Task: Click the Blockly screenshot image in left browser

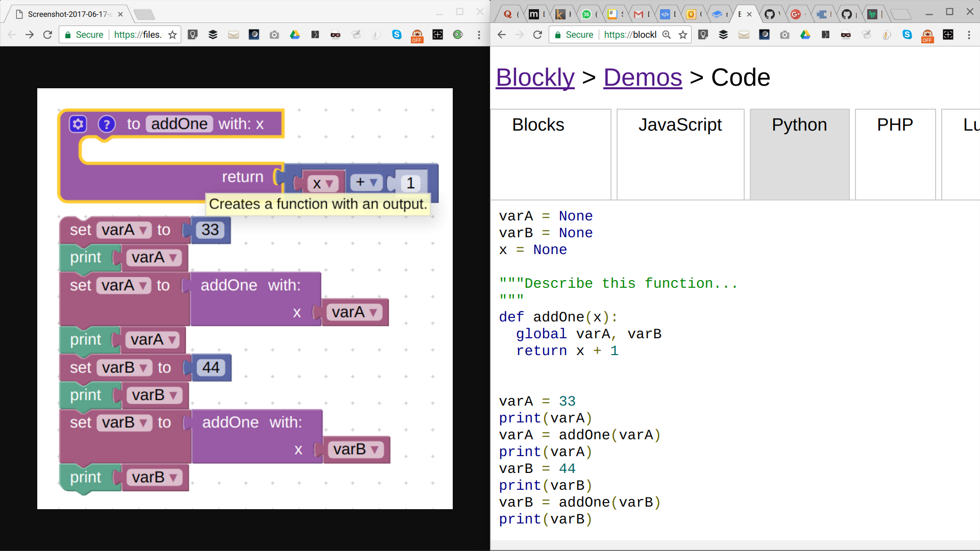Action: coord(245,298)
